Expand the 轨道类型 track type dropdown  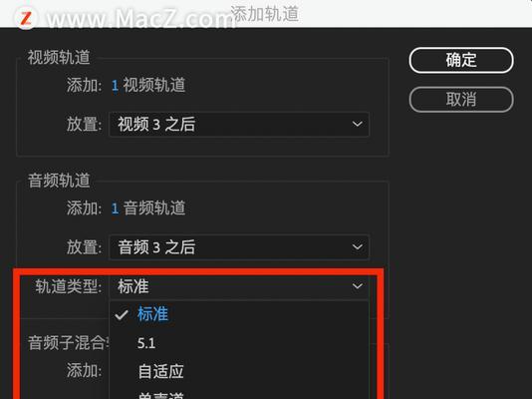239,286
